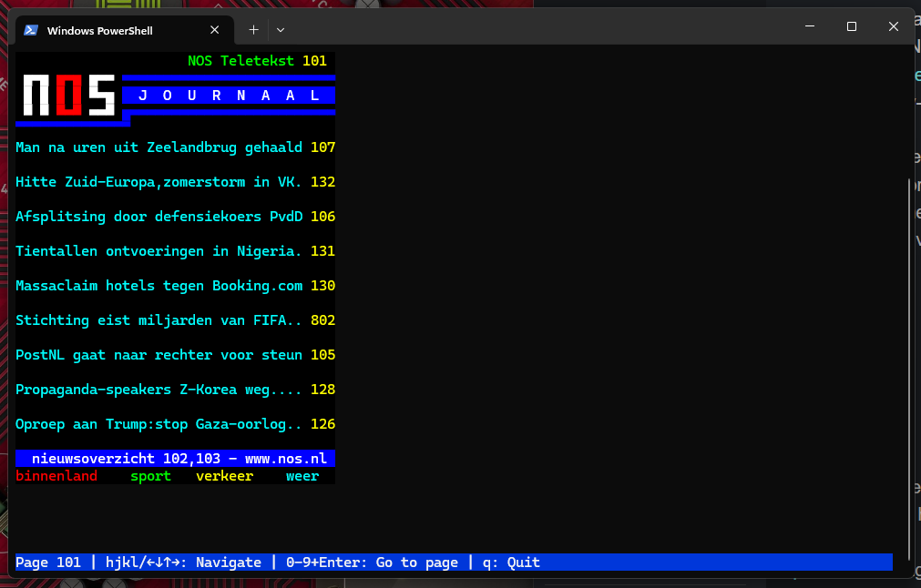Click headline 'Propaganda-speakers Z-Korea weg....'
The width and height of the screenshot is (921, 588).
[159, 390]
